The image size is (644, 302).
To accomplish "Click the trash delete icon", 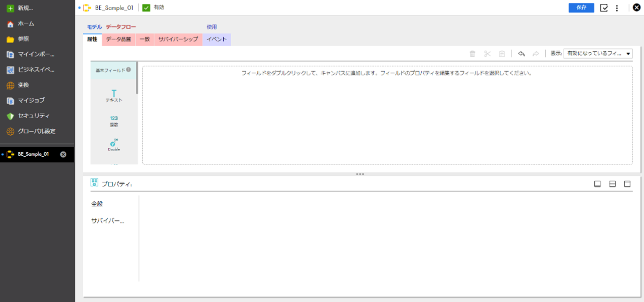I will click(472, 54).
